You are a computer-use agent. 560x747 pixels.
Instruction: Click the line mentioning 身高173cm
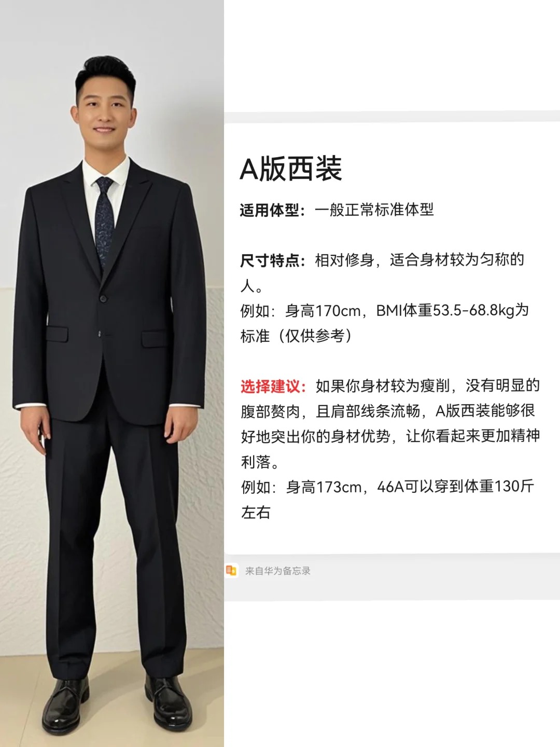coord(387,487)
